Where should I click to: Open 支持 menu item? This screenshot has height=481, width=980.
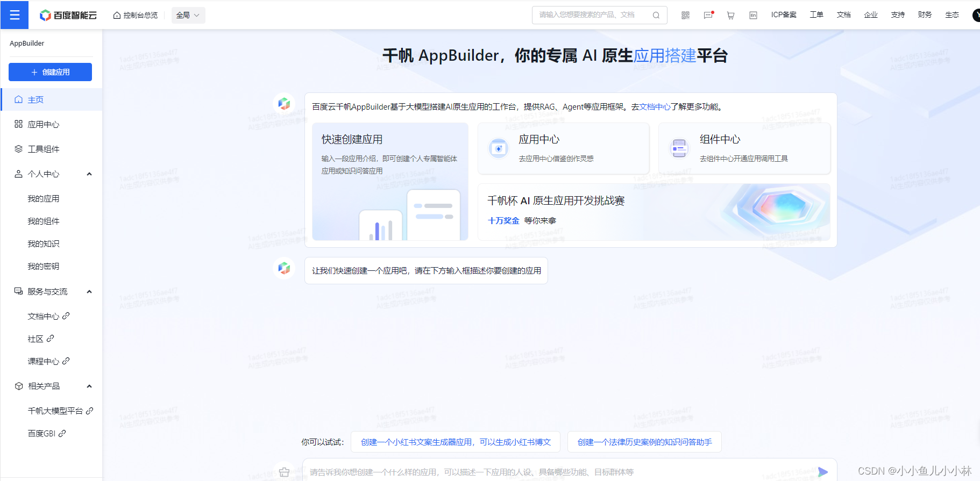click(898, 15)
